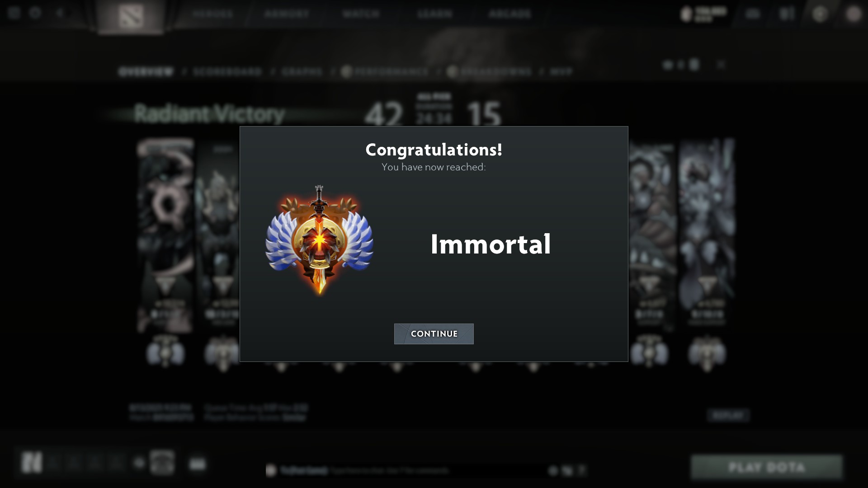Open the settings gear icon

point(35,13)
